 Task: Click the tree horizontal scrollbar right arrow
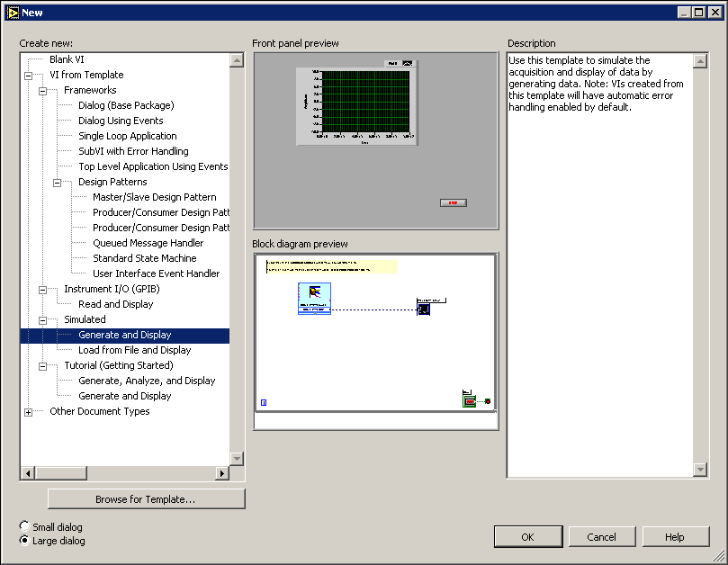coord(222,473)
